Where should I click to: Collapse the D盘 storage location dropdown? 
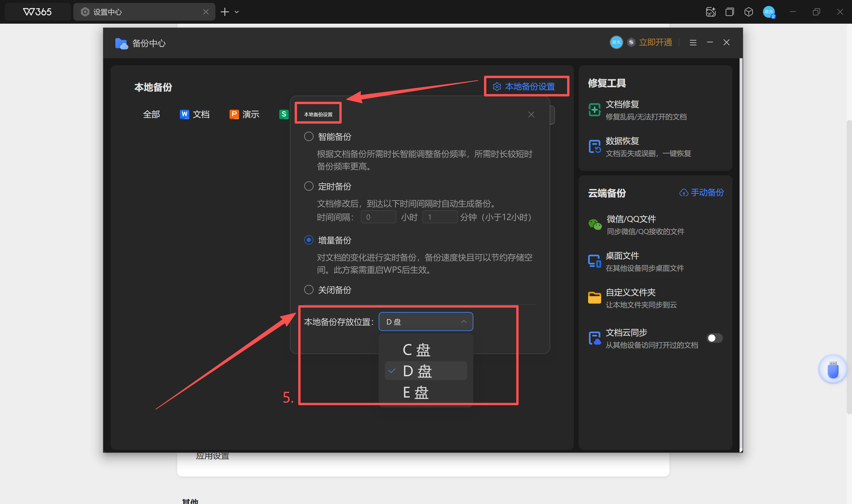pyautogui.click(x=464, y=321)
